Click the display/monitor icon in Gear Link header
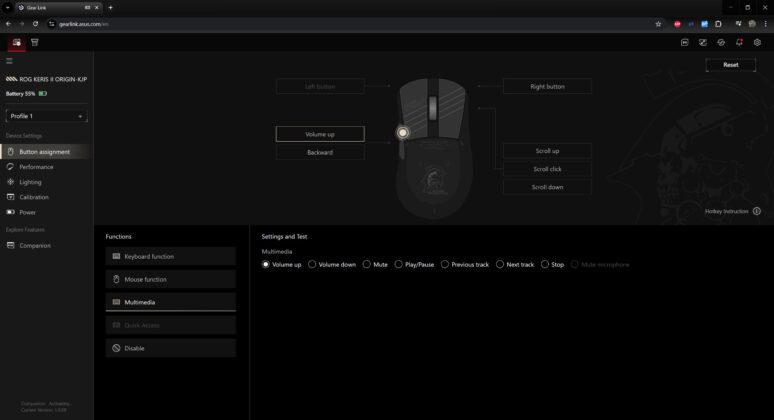Image resolution: width=774 pixels, height=420 pixels. coord(703,42)
